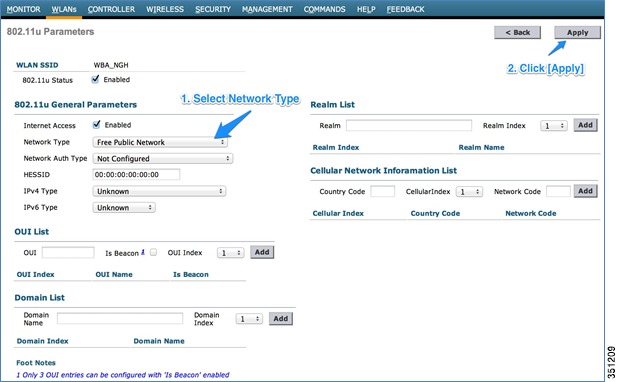Click the Network Code column header
The width and height of the screenshot is (617, 382).
pos(531,213)
